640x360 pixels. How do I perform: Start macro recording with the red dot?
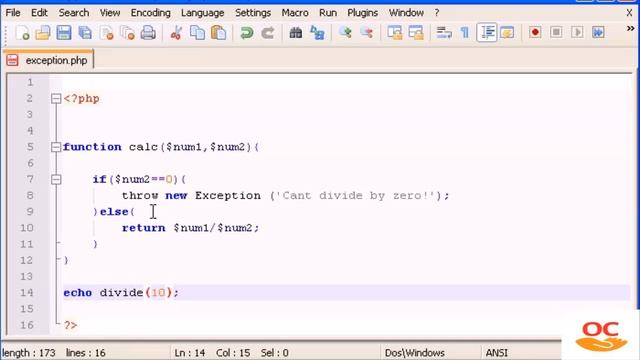(535, 32)
